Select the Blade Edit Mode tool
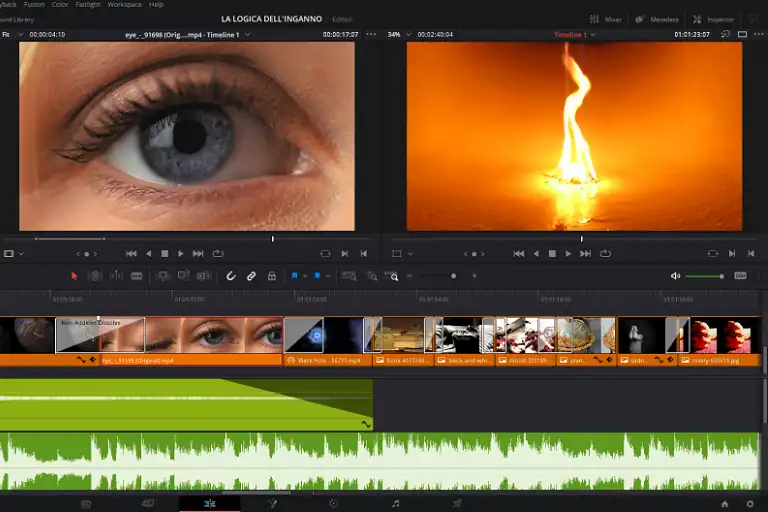Viewport: 768px width, 512px height. [137, 276]
